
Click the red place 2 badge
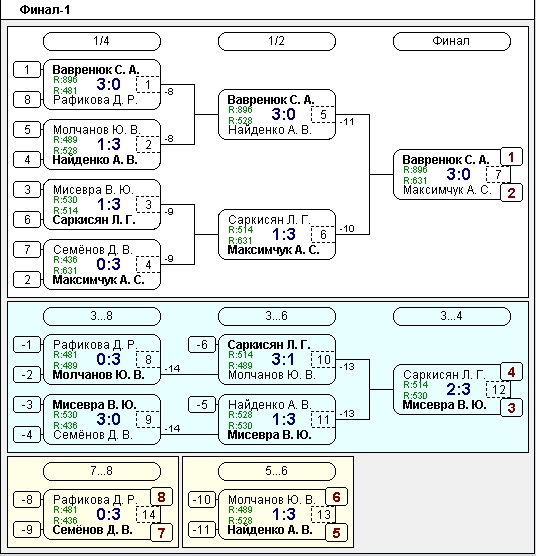[x=511, y=193]
